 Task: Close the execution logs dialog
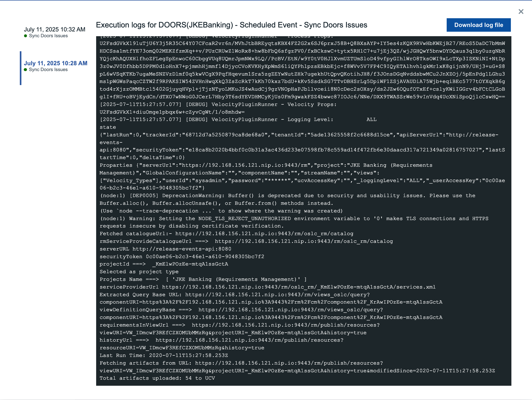521,12
